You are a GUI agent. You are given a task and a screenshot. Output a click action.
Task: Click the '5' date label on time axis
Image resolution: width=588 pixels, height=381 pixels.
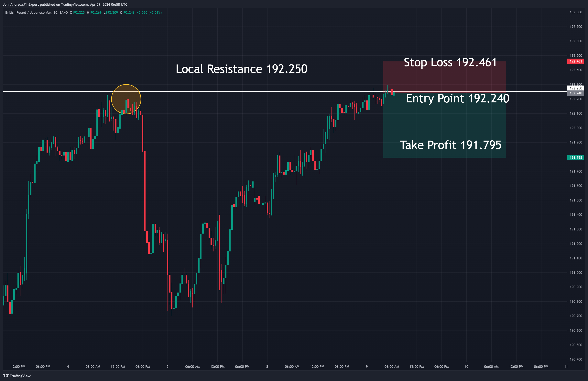pos(168,367)
